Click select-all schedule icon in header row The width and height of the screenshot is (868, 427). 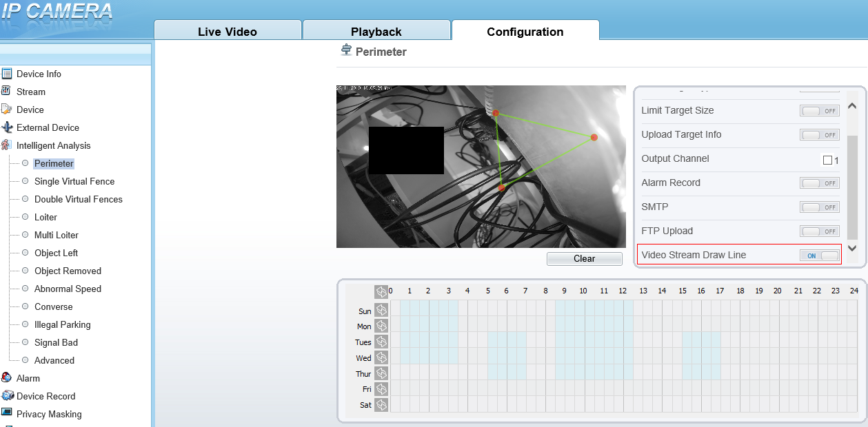[381, 292]
